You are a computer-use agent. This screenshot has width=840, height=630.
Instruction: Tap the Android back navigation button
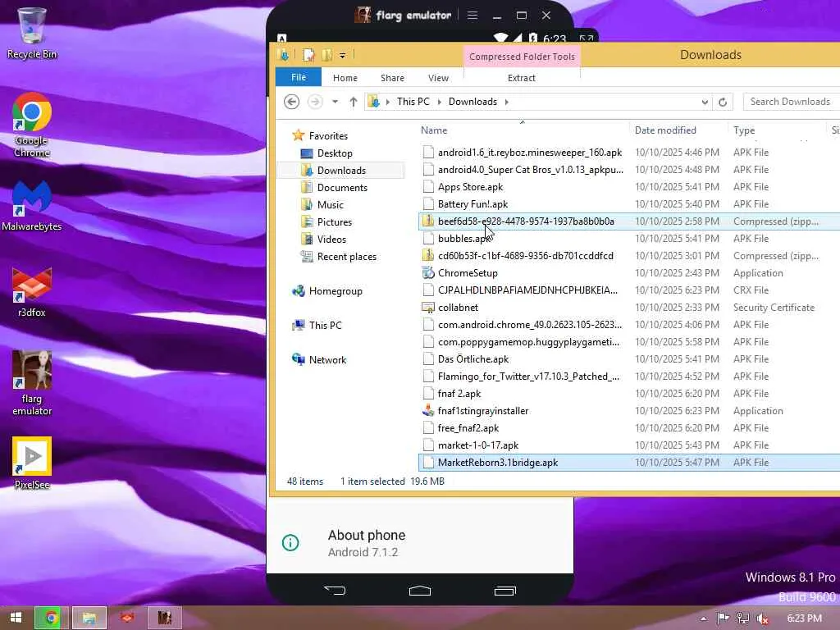[x=335, y=591]
